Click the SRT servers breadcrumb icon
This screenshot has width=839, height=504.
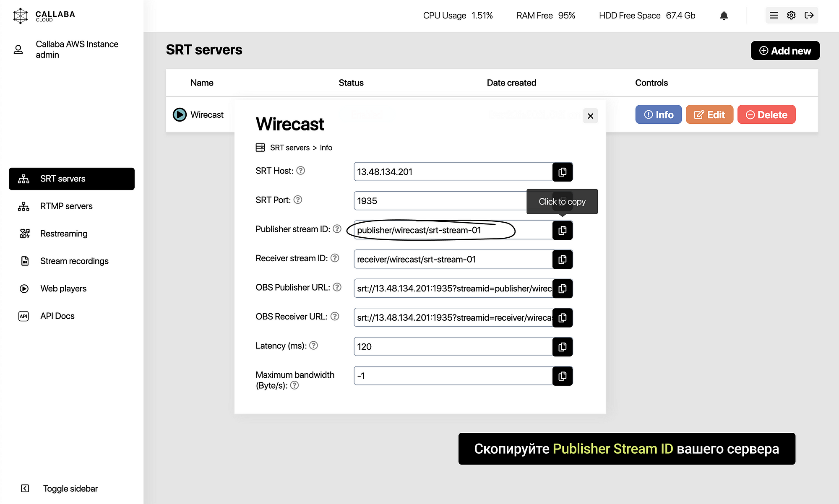click(x=260, y=148)
